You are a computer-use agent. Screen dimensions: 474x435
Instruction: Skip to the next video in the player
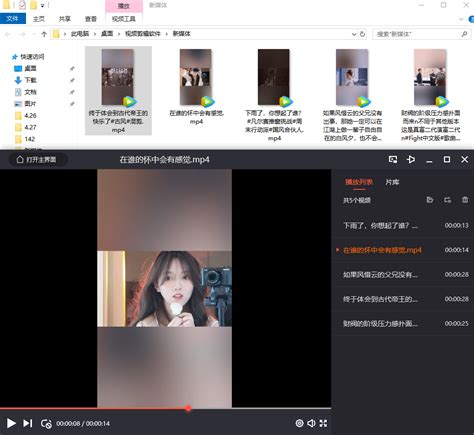coord(28,423)
